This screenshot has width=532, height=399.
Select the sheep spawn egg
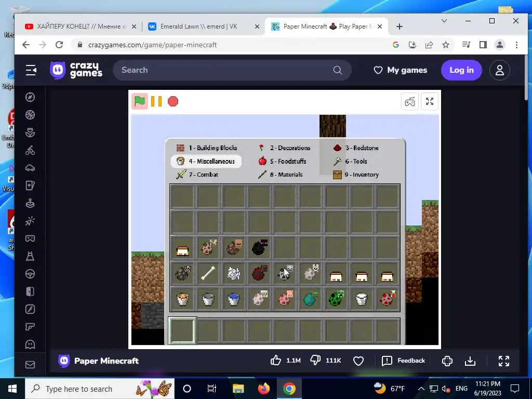[260, 298]
